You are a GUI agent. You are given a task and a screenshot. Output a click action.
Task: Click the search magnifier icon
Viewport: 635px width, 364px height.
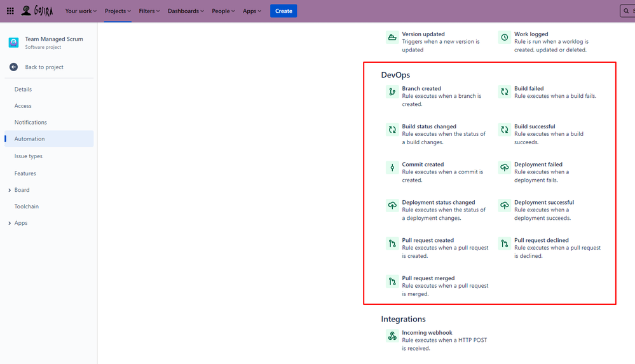point(626,11)
